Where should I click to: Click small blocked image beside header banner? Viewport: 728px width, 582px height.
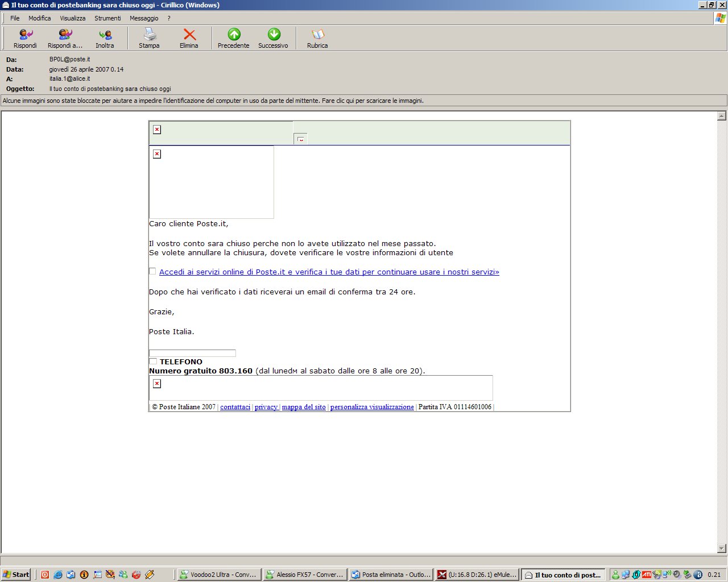(x=300, y=139)
